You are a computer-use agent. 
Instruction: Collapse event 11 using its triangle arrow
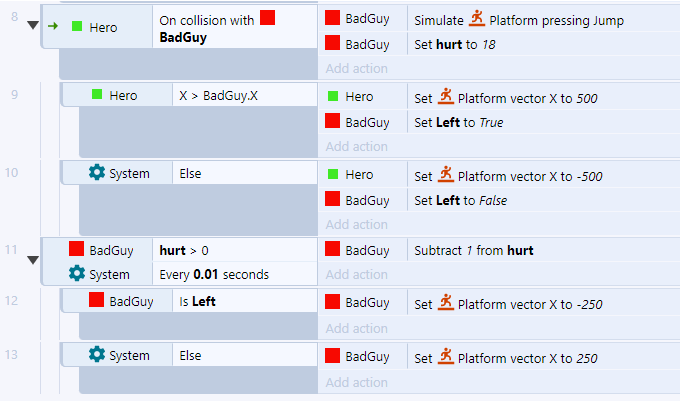33,260
